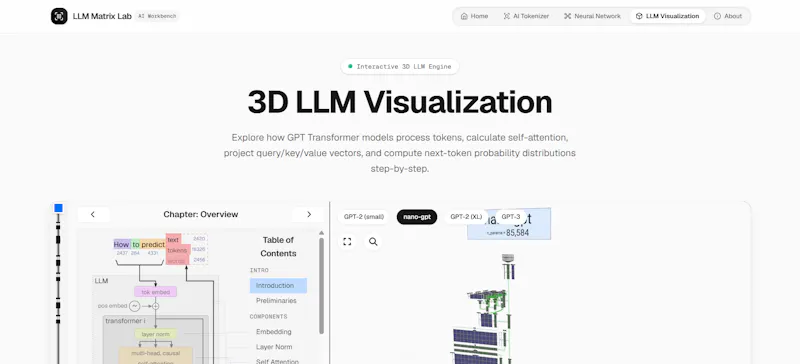Click the AI Tokenizer scan icon
The width and height of the screenshot is (800, 364).
click(507, 16)
